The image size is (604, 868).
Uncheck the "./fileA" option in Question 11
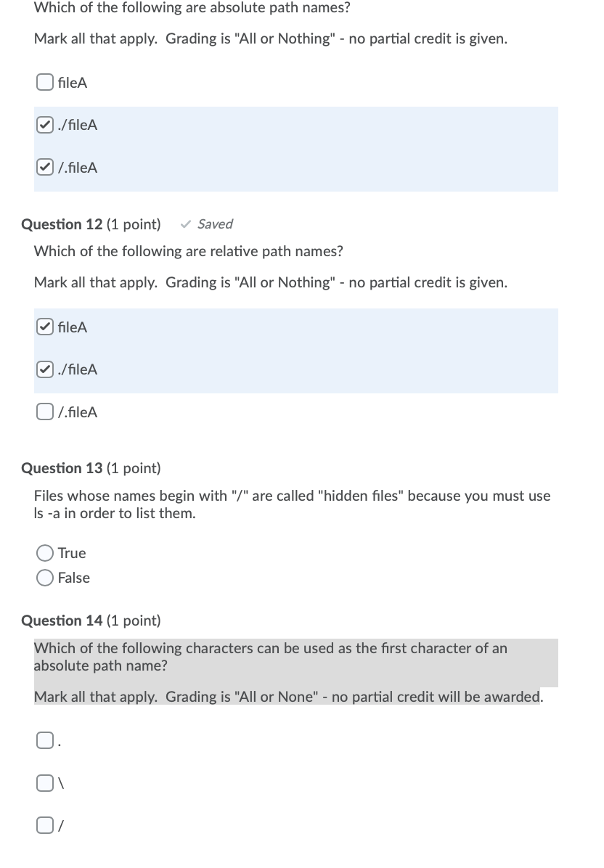[44, 125]
